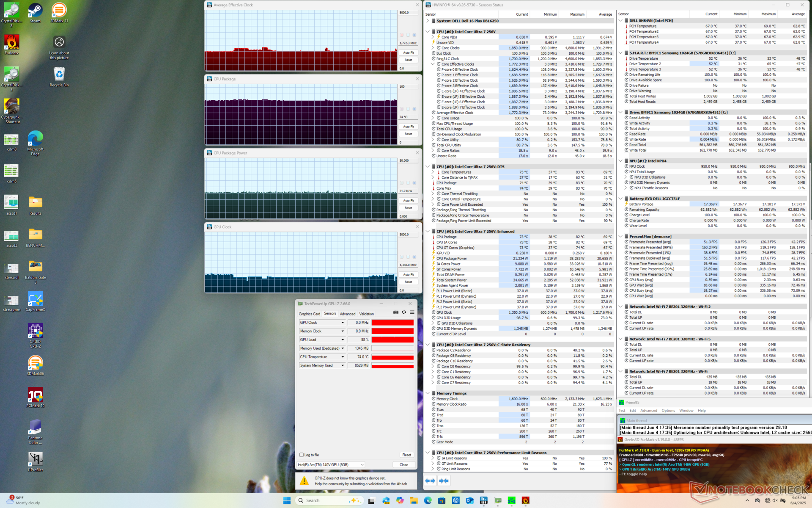Enable Log to file checkbox
Viewport: 812px width, 508px height.
[302, 455]
